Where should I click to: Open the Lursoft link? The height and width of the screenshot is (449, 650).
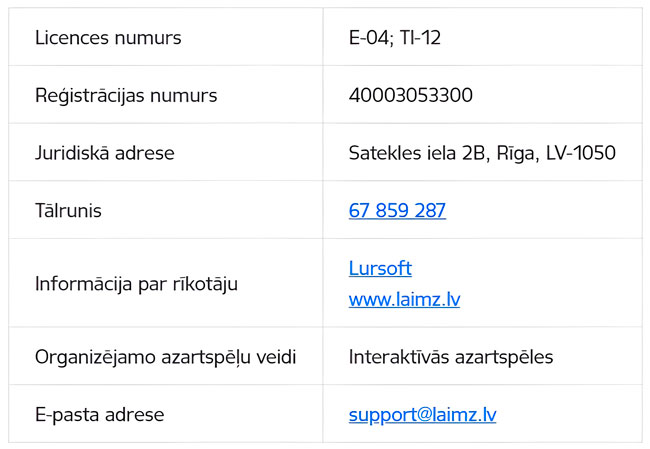coord(380,268)
